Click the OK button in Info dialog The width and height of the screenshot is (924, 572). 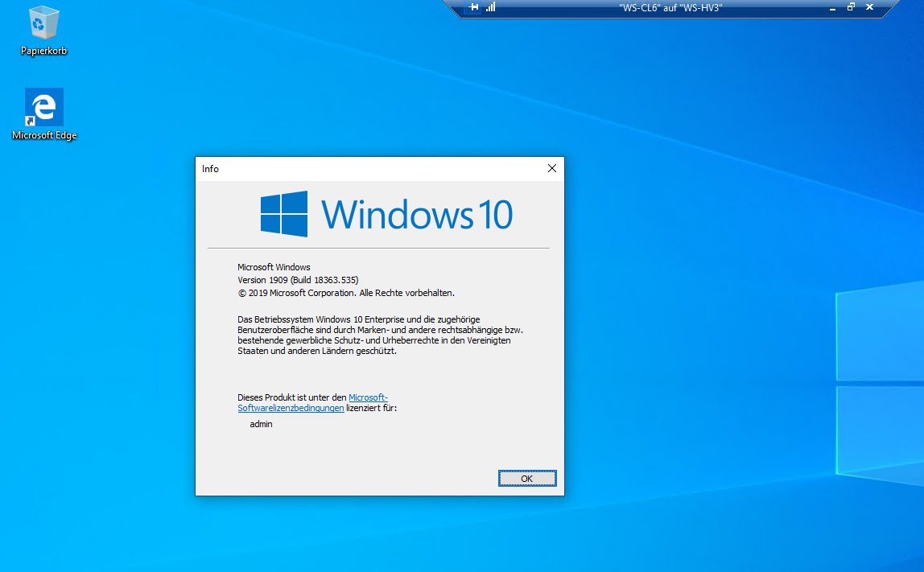[527, 479]
